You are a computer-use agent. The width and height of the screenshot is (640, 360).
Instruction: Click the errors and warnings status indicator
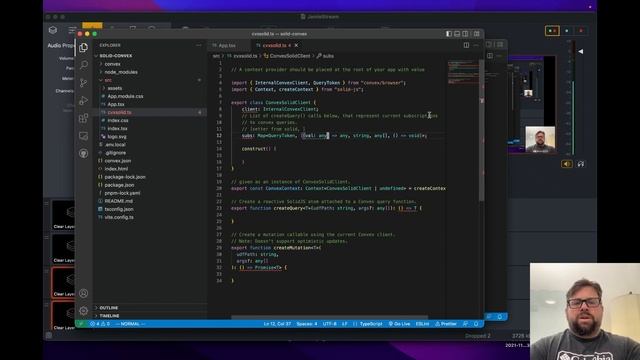tap(100, 324)
